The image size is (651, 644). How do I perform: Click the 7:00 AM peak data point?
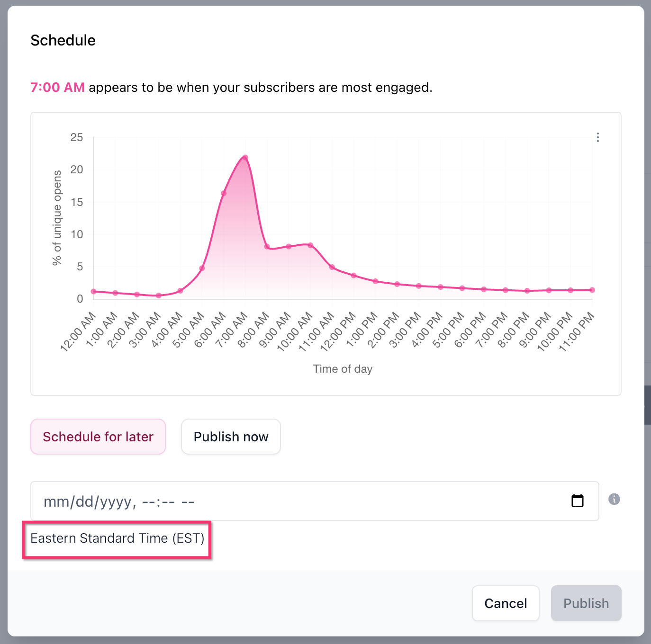tap(245, 158)
